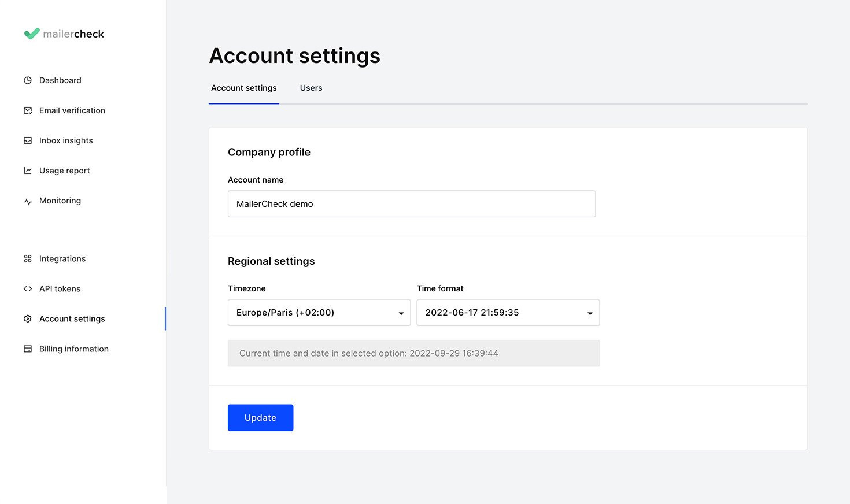Switch to the Users tab
Screen dimensions: 850x504
[x=311, y=88]
